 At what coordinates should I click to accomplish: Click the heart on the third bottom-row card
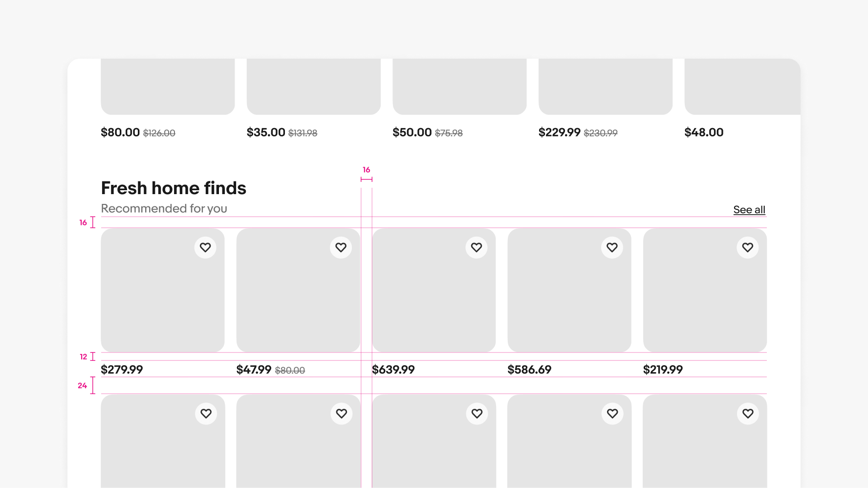[477, 413]
